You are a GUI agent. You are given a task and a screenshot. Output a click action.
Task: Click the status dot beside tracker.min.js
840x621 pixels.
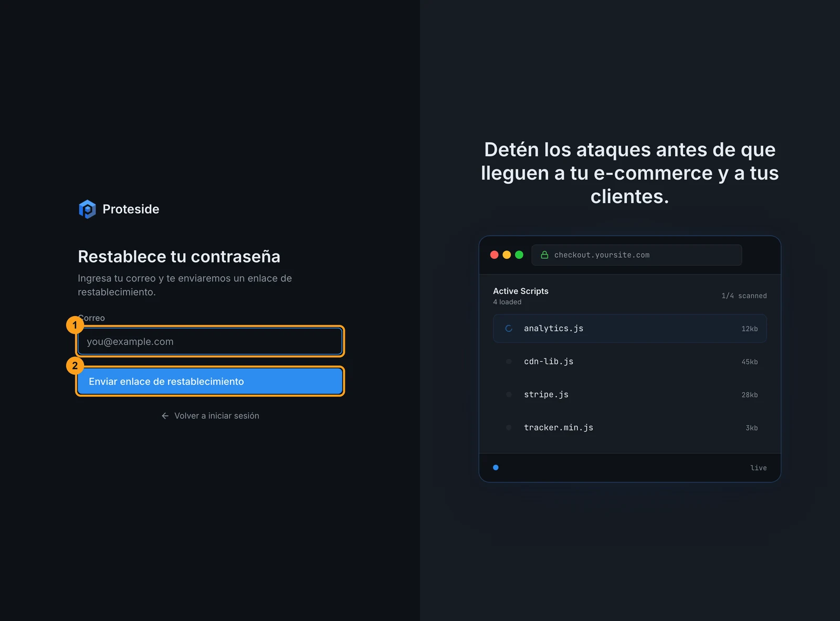click(509, 427)
